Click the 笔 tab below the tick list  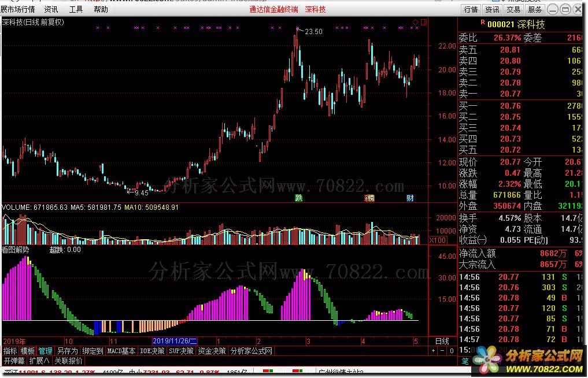[x=465, y=361]
